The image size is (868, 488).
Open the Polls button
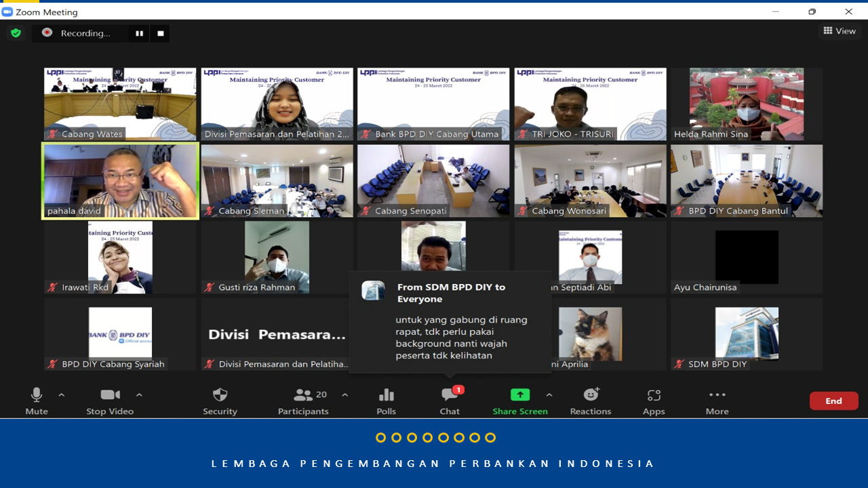pos(386,401)
